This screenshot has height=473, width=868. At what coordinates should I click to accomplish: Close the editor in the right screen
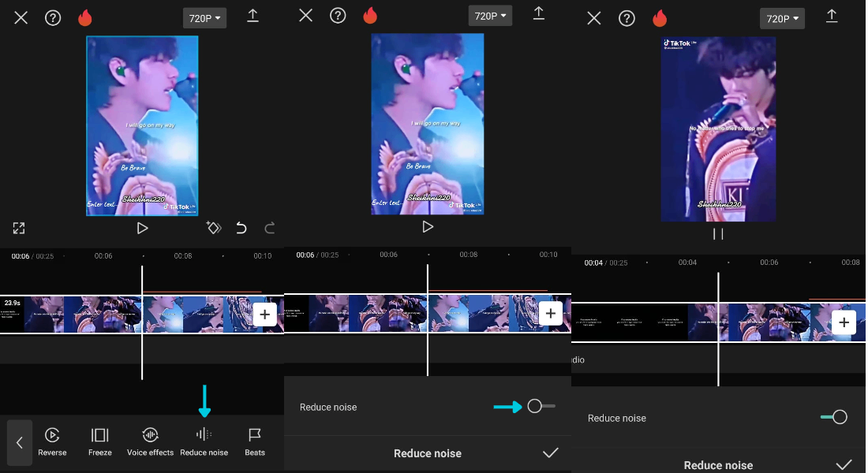pyautogui.click(x=594, y=19)
